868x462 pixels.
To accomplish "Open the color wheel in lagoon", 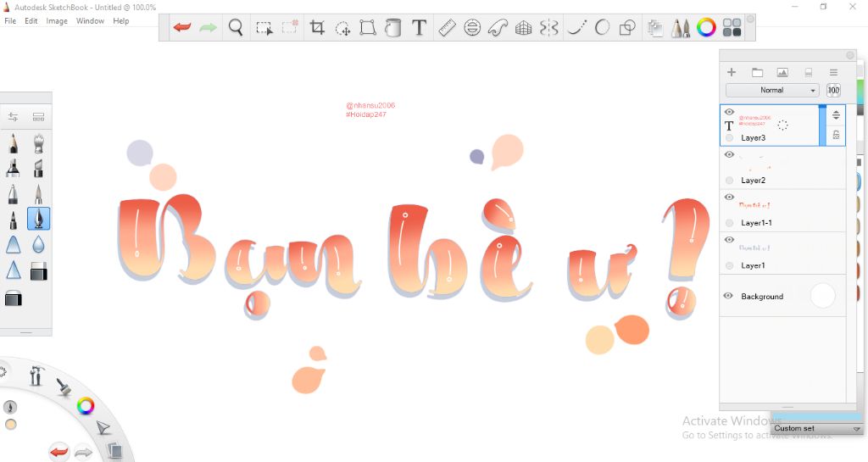I will pyautogui.click(x=86, y=406).
